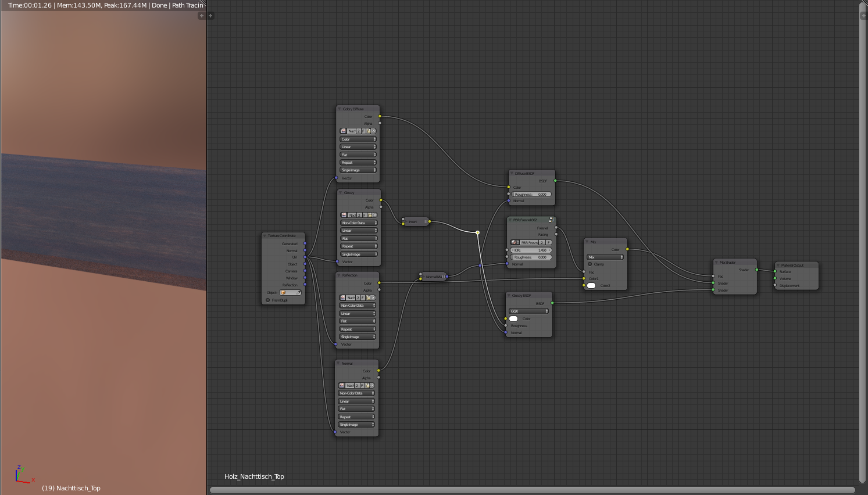Toggle fake user F in Glossy texture node

click(x=365, y=215)
